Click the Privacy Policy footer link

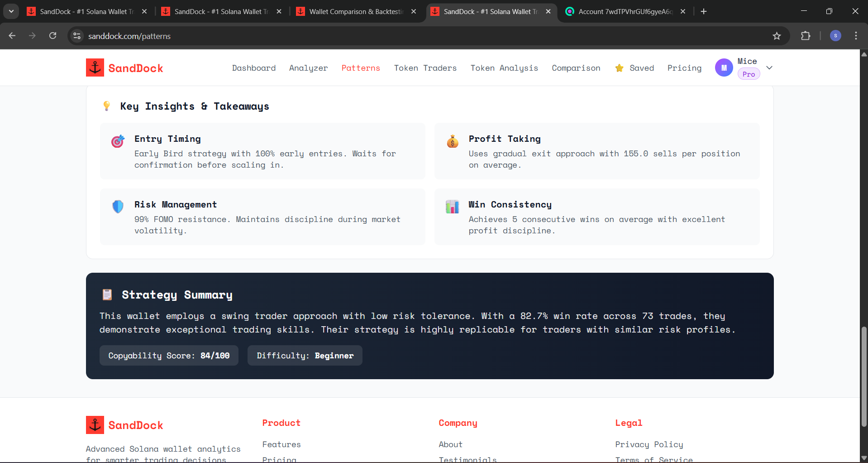649,444
